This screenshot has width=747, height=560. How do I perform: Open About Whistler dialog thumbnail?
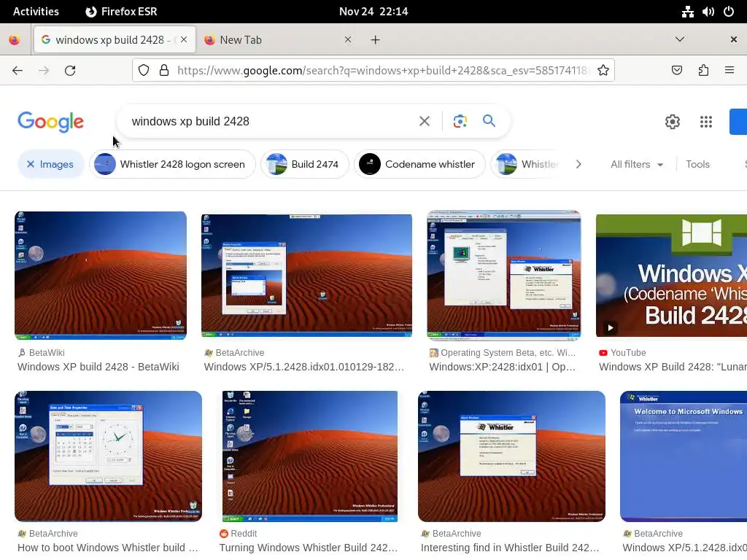[x=511, y=456]
